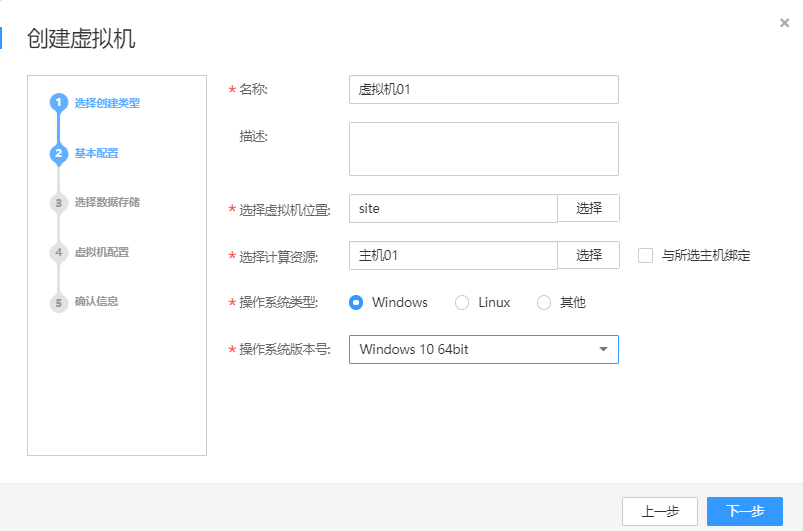
Task: Select Linux operating system radio
Action: tap(462, 303)
